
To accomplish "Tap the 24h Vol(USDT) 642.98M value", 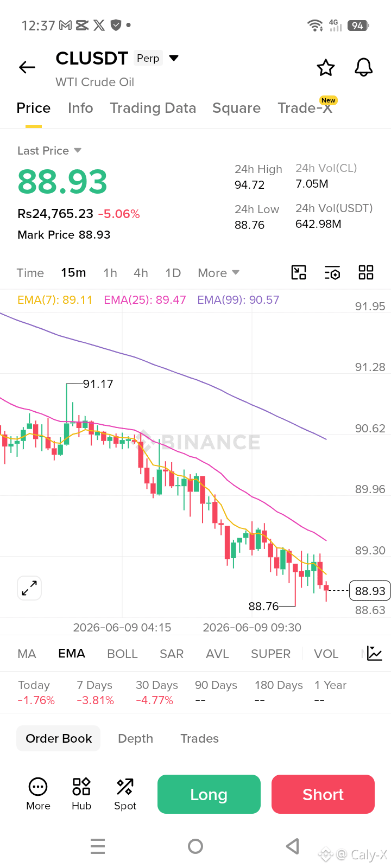I will (318, 224).
